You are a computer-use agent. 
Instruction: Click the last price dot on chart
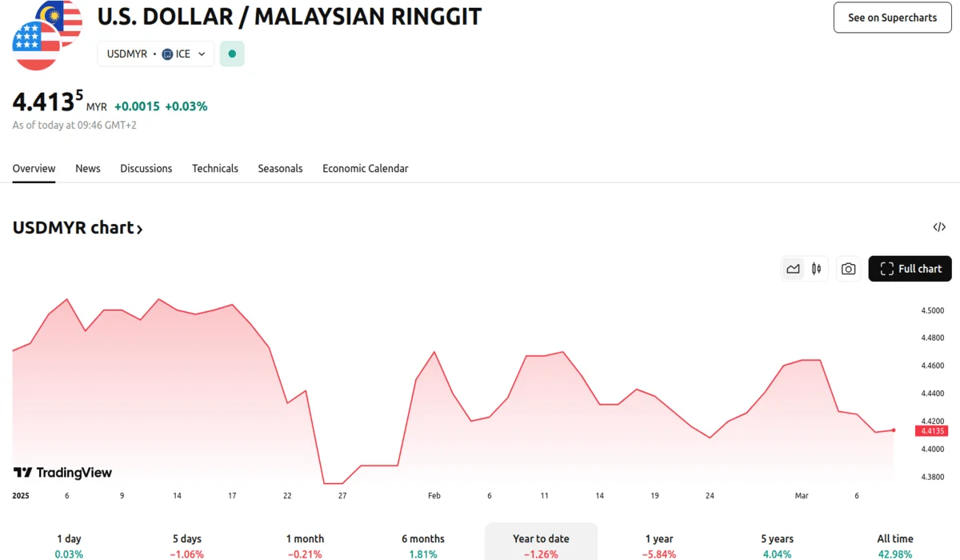click(894, 430)
